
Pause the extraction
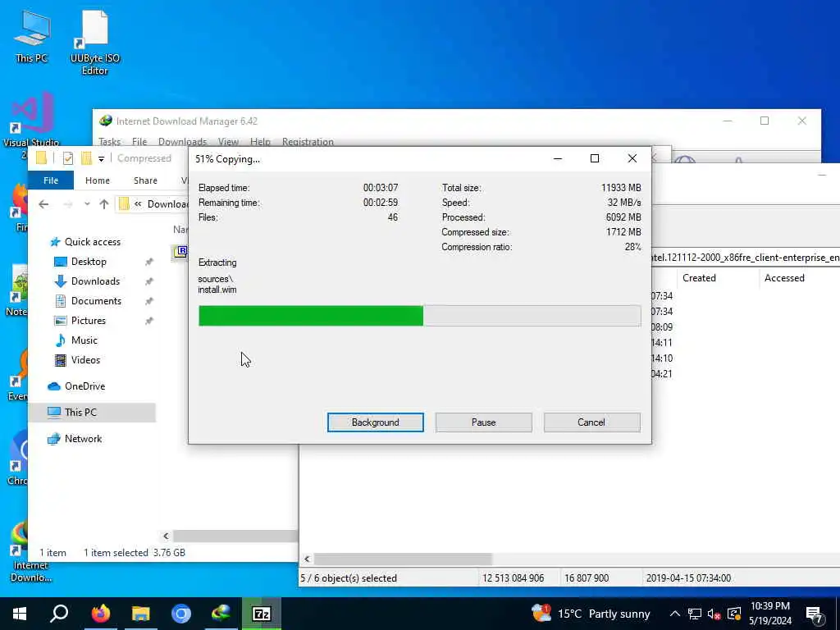[484, 422]
